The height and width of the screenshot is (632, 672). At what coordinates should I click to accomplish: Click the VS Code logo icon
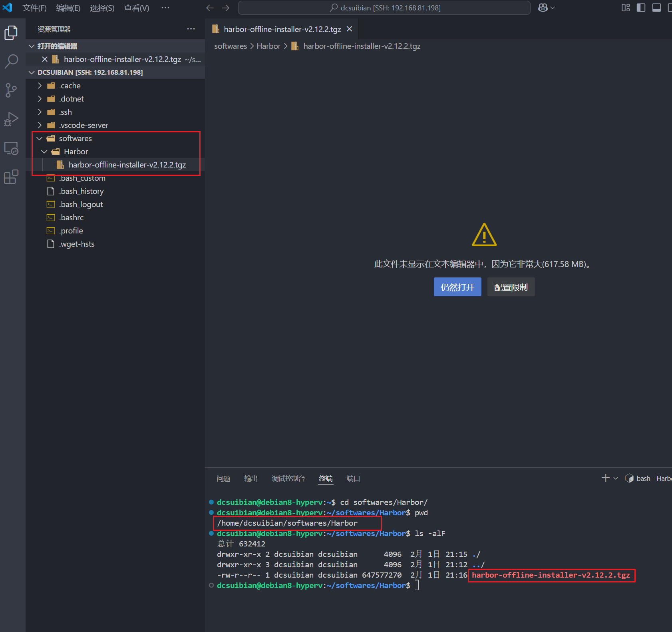[x=8, y=8]
